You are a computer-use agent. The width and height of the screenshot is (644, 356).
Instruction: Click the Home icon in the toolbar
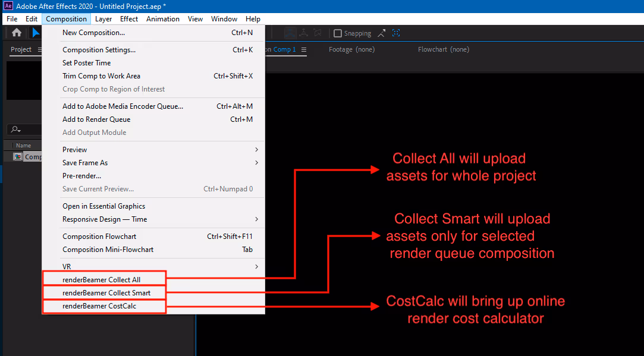point(17,33)
